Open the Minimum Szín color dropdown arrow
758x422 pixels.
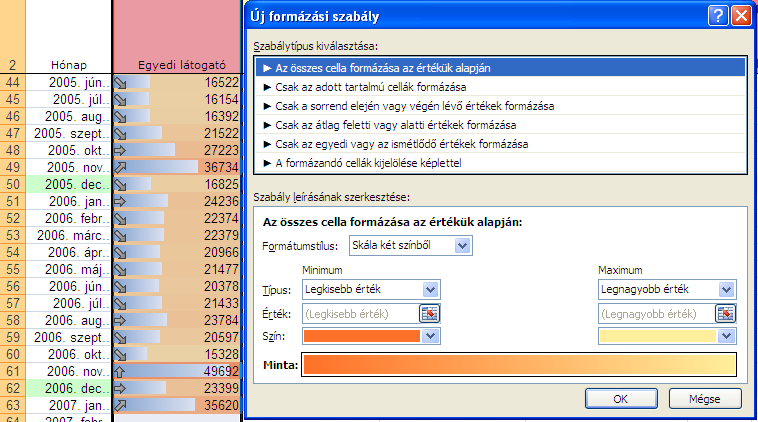(x=430, y=336)
